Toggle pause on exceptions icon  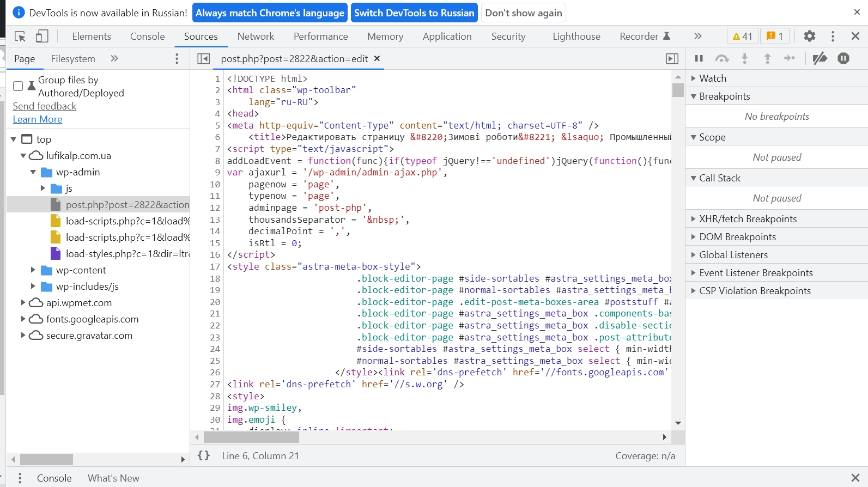843,58
